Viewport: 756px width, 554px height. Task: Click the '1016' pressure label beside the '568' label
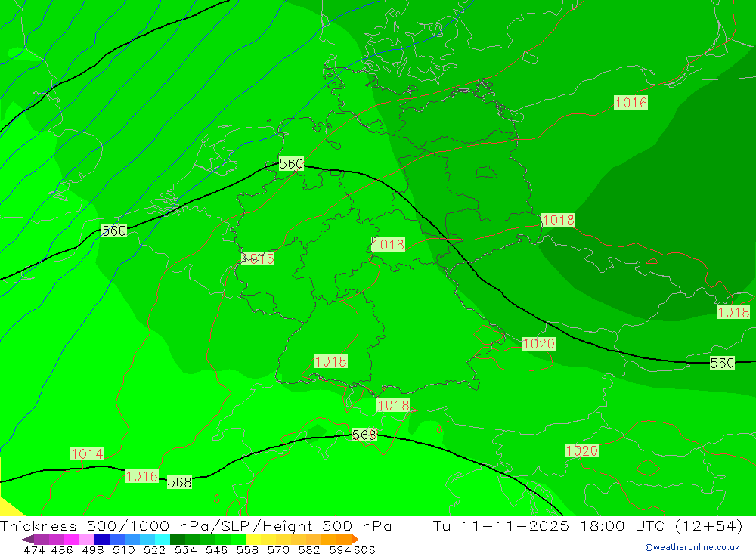141,476
